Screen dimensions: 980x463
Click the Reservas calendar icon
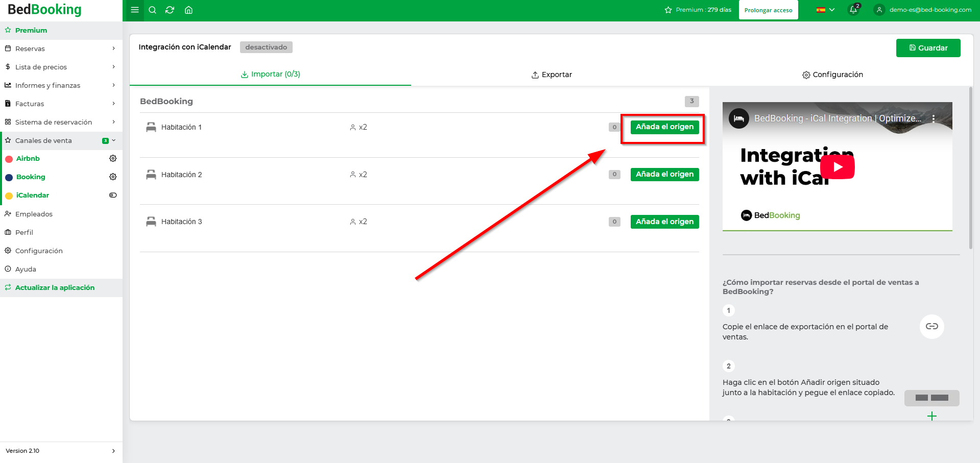click(8, 48)
